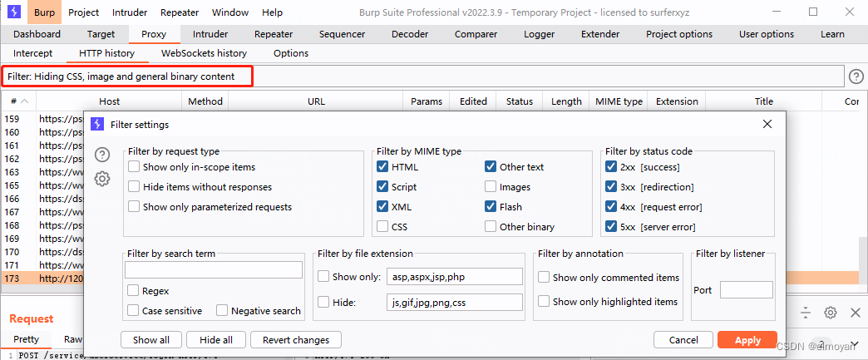Toggle the XML MIME type checkbox
The width and height of the screenshot is (868, 360).
382,207
